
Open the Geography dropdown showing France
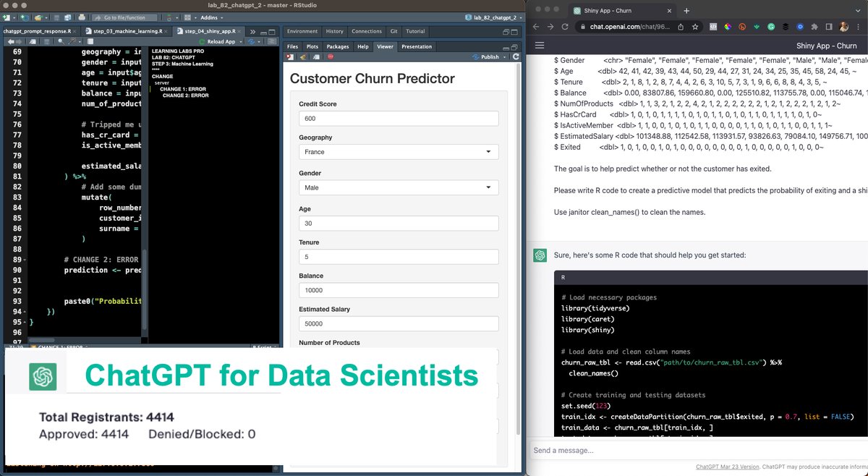coord(399,152)
